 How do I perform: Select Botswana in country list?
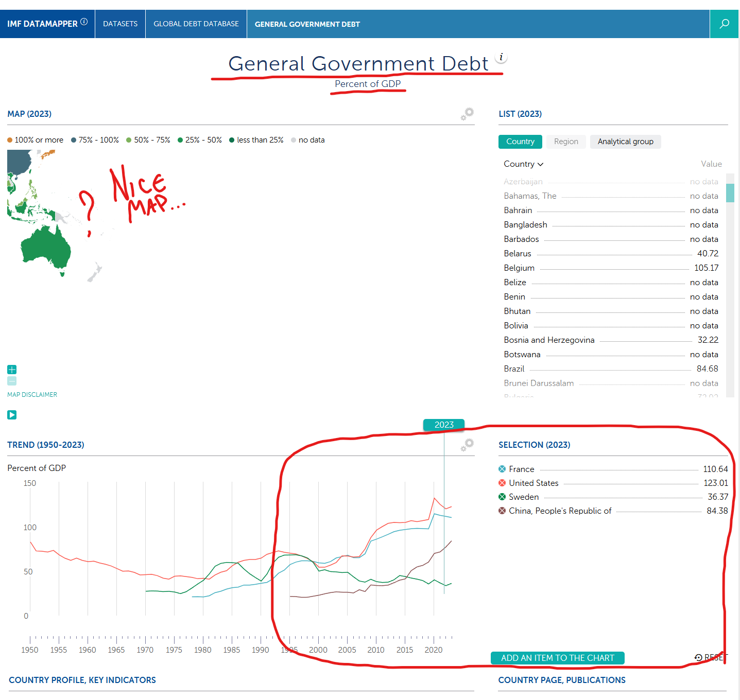[x=611, y=354]
